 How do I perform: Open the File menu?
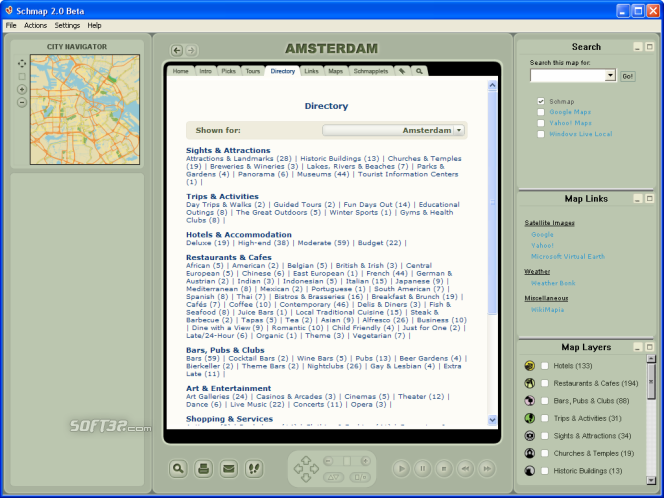point(11,25)
